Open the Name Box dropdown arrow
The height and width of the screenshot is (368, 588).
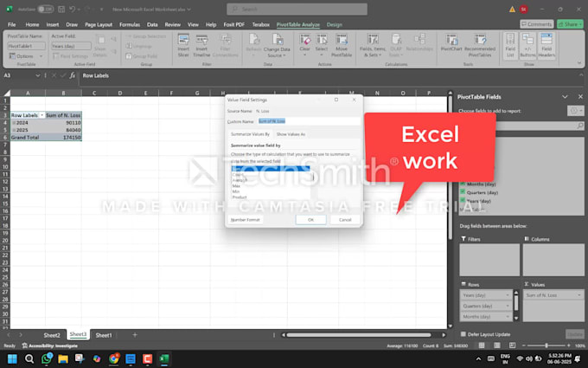[37, 75]
